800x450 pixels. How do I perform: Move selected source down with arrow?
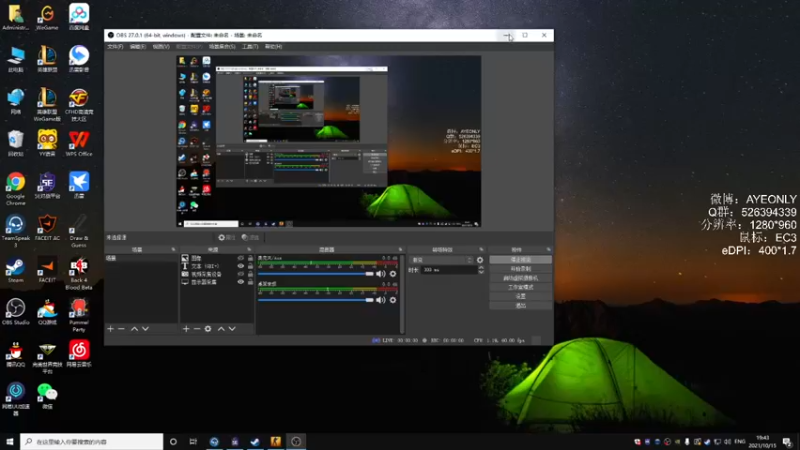tap(232, 329)
